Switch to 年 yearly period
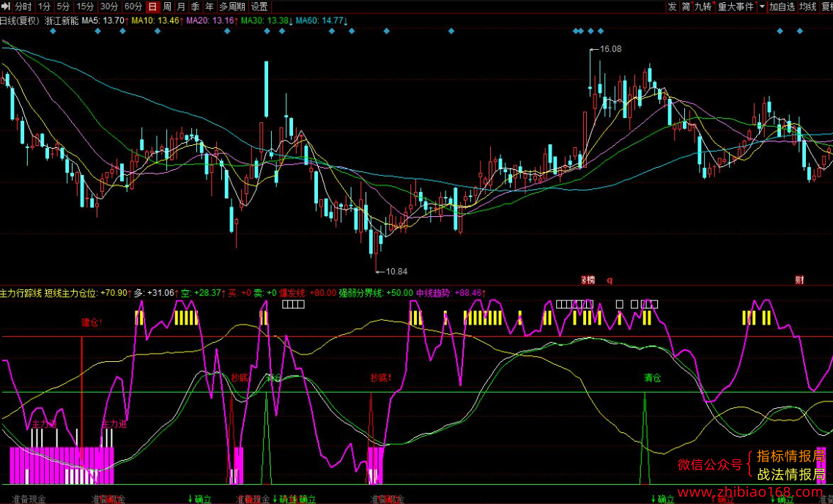This screenshot has width=833, height=504. tap(210, 7)
